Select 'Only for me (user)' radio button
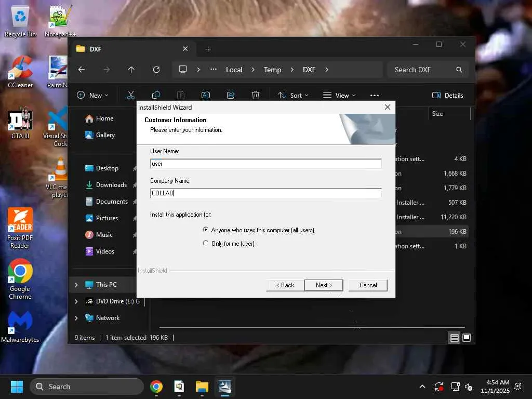 click(x=206, y=243)
